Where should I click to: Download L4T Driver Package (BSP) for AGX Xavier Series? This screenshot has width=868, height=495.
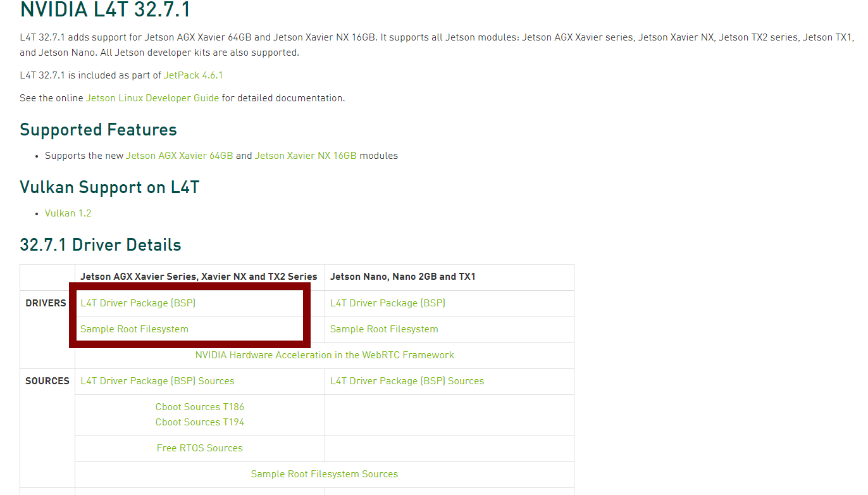(x=138, y=303)
